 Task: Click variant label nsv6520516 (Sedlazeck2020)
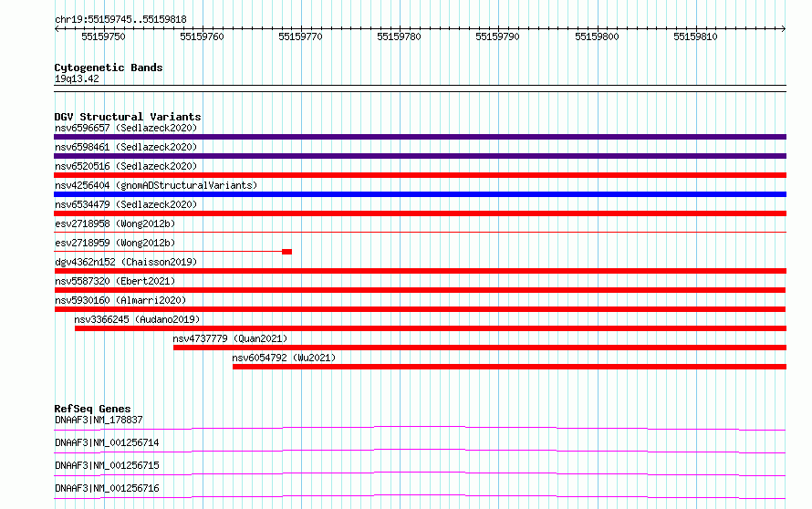click(126, 166)
